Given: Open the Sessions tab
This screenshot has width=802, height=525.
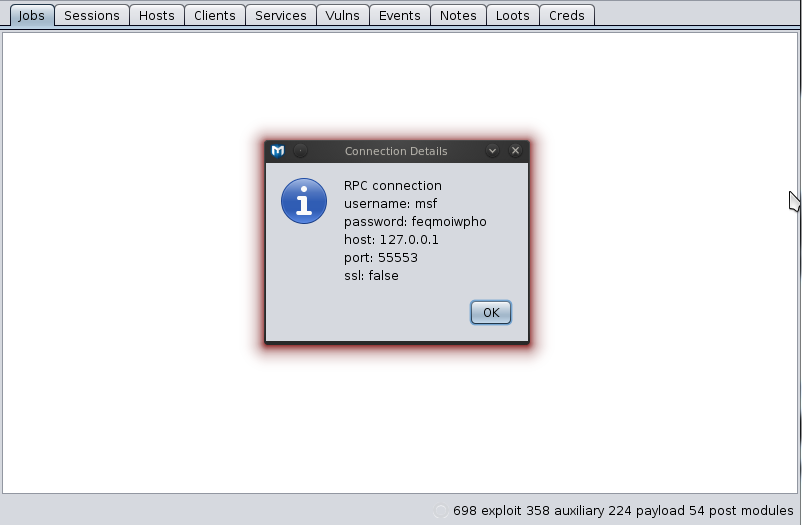Looking at the screenshot, I should point(92,15).
